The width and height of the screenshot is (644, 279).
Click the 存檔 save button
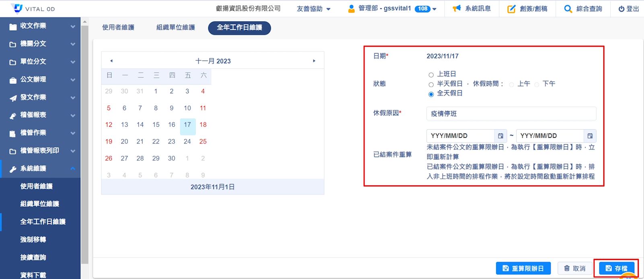pyautogui.click(x=616, y=268)
